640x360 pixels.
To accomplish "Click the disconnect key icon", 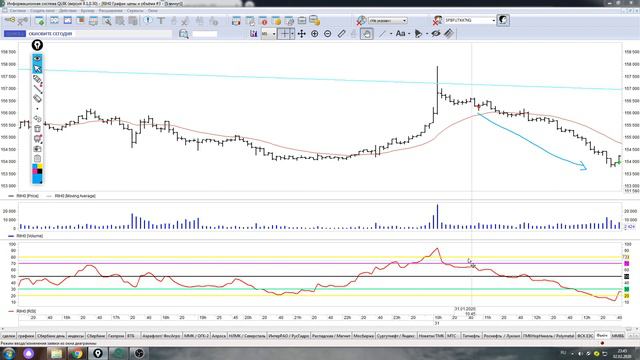I will pyautogui.click(x=23, y=20).
